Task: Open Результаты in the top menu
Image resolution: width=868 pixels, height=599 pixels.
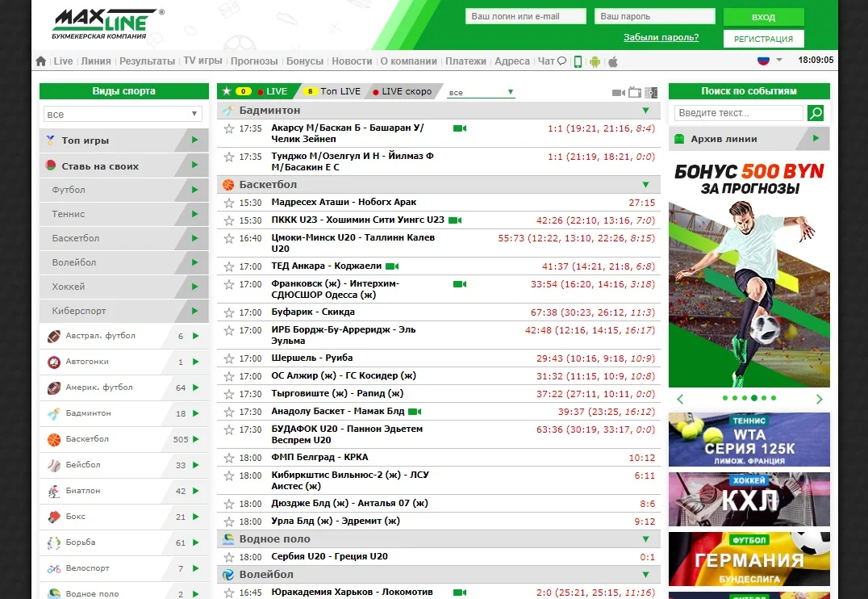Action: [147, 61]
